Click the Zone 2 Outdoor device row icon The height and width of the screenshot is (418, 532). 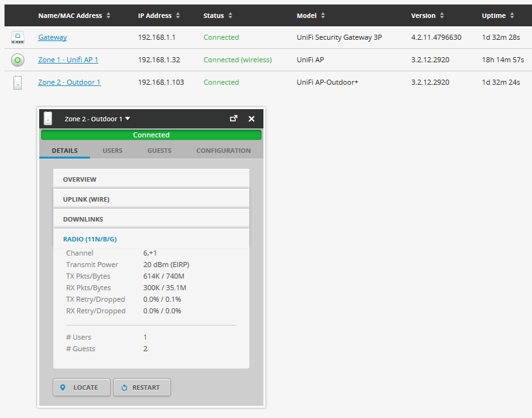tap(17, 83)
